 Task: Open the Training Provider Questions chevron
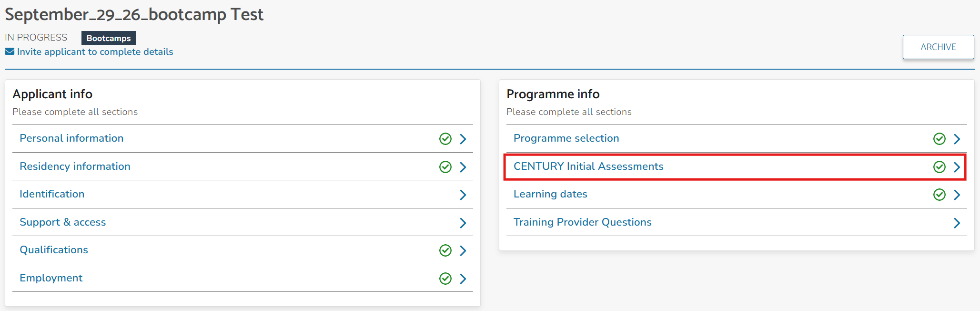[x=957, y=223]
